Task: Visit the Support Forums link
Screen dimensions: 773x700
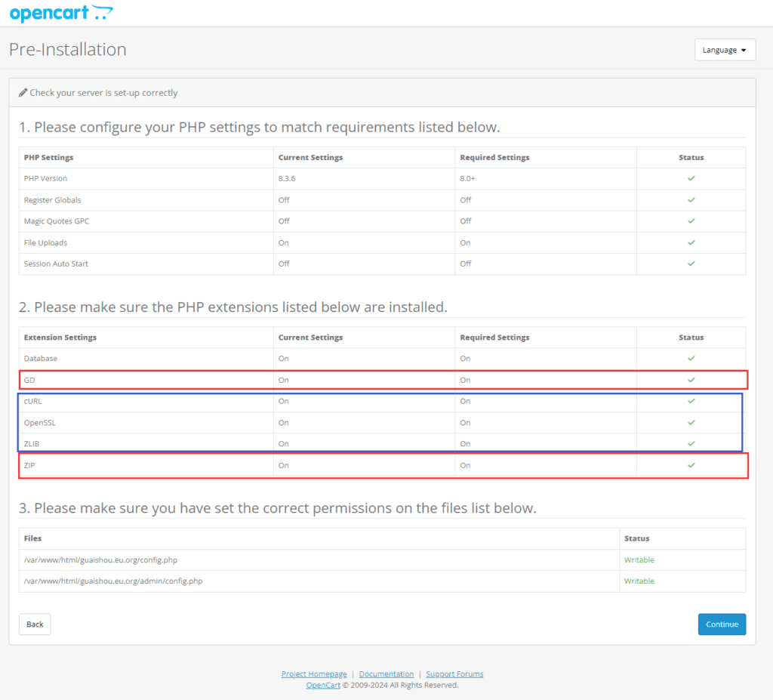Action: click(x=454, y=674)
